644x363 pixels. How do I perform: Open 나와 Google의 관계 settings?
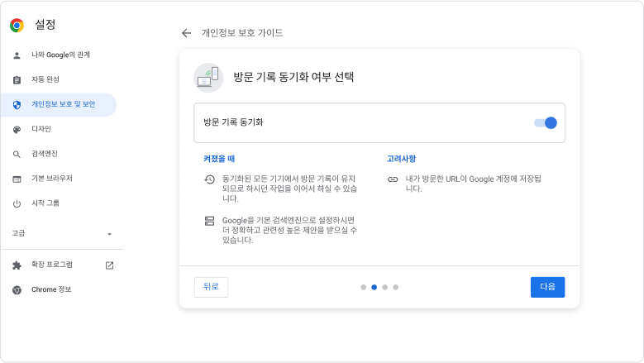61,55
